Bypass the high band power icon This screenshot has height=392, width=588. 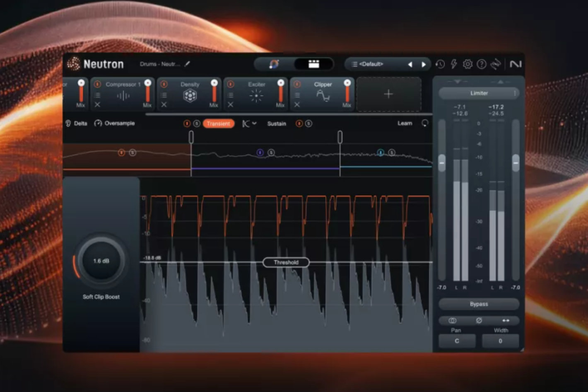(381, 152)
